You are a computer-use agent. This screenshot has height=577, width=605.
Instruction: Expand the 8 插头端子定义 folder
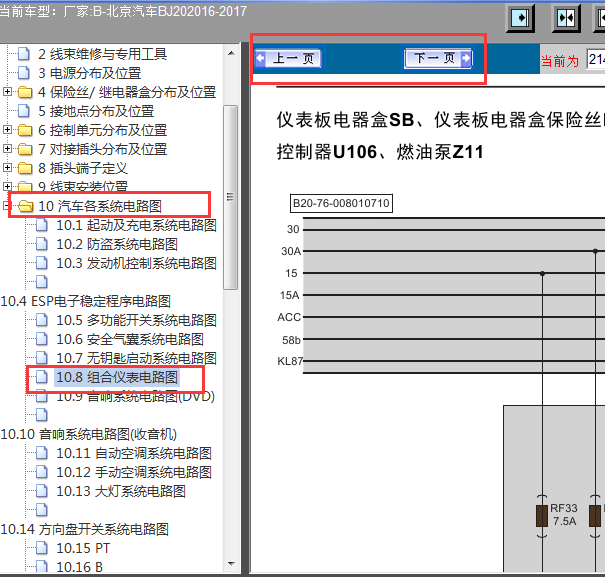7,168
